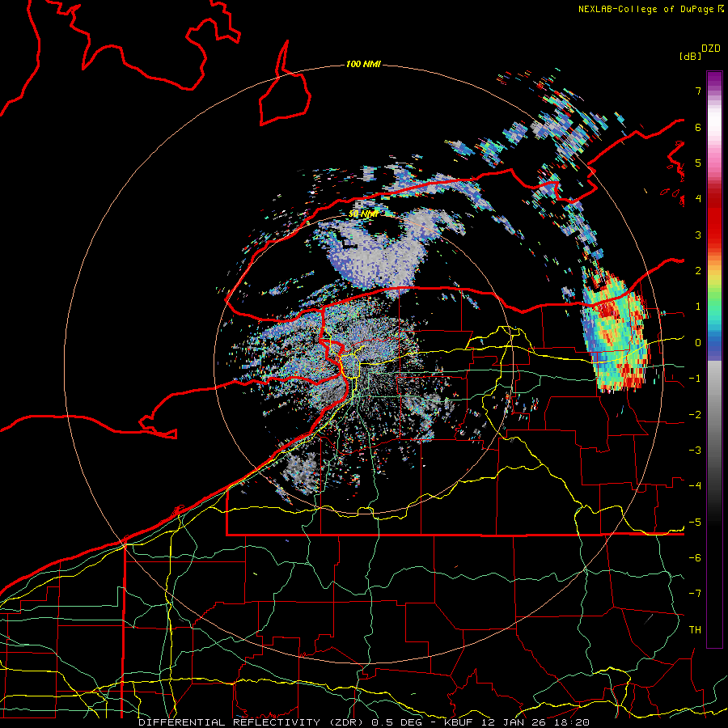
Task: Click the '50 NMI' range ring label
Action: (x=362, y=214)
